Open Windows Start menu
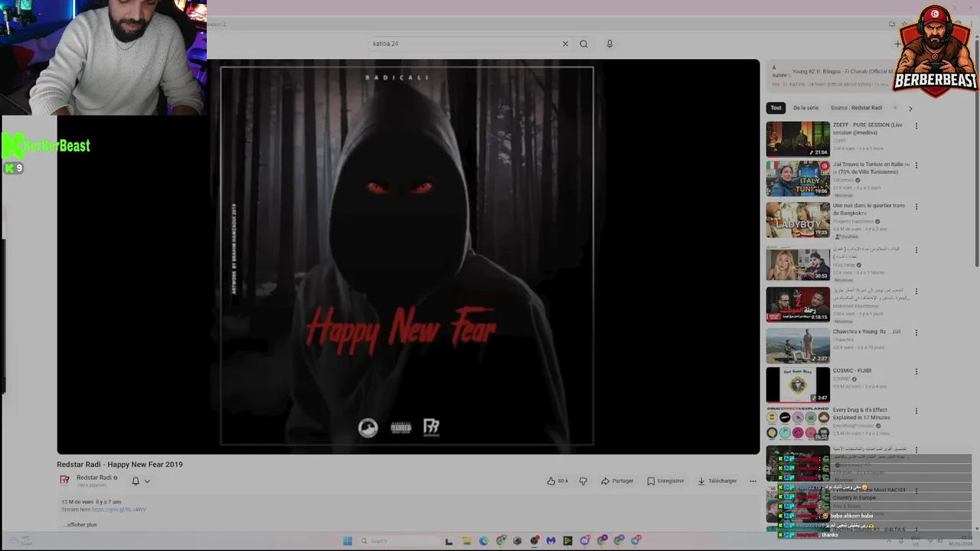This screenshot has height=551, width=980. pos(347,541)
